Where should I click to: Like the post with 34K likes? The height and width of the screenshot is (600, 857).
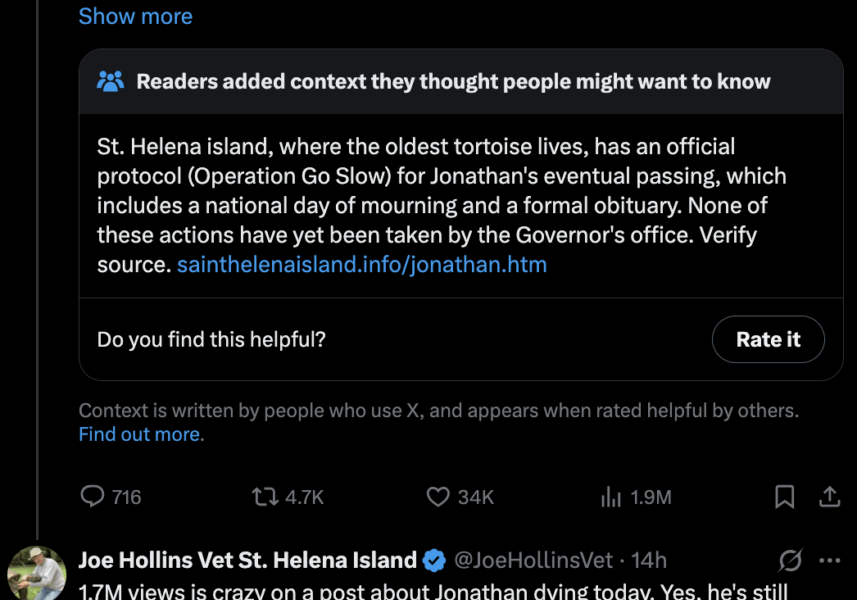438,496
